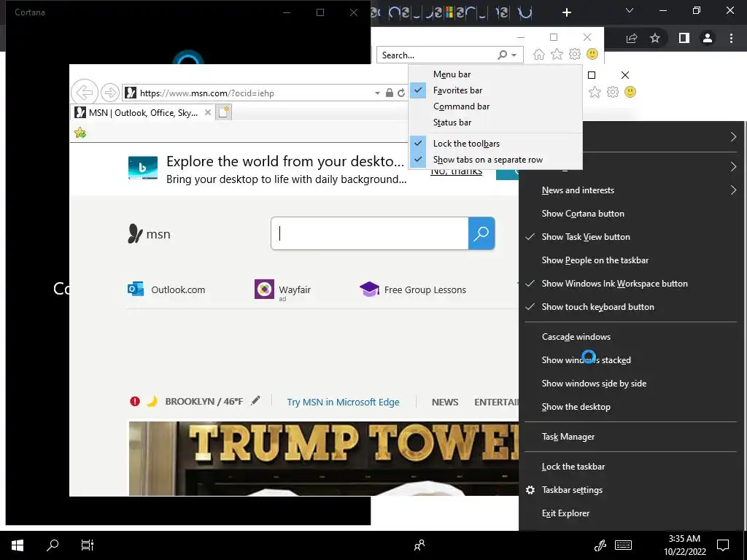Uncheck Show Windows Ink Workspace button

pyautogui.click(x=631, y=284)
